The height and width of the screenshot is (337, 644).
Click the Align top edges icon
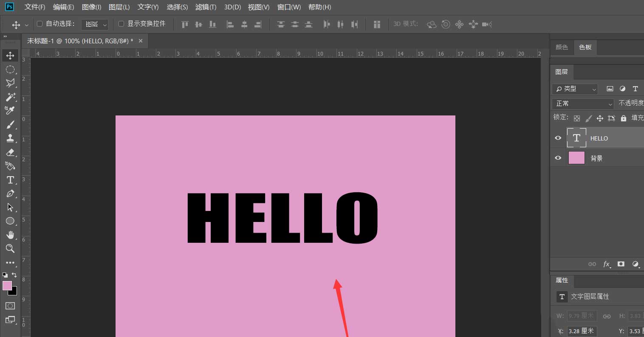click(x=185, y=24)
